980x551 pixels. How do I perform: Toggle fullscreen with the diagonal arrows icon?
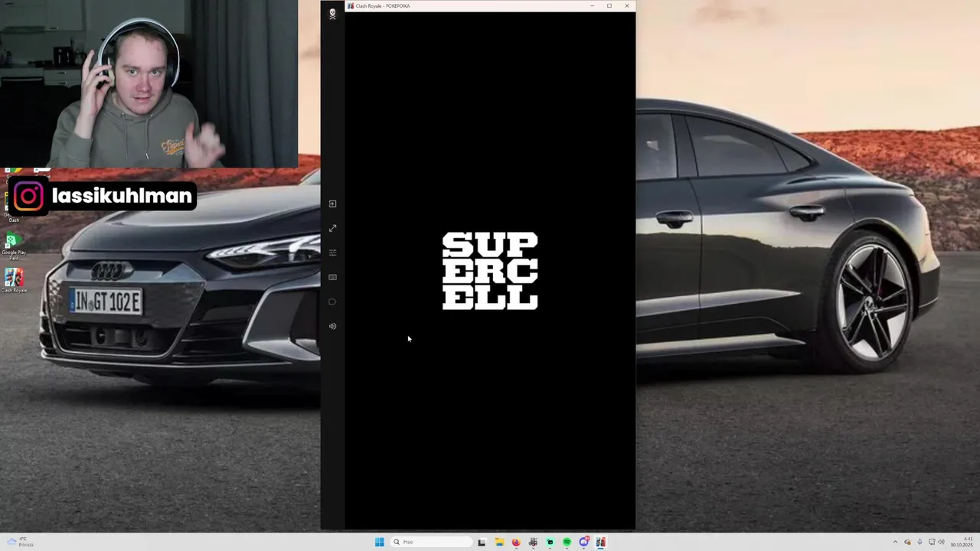332,228
